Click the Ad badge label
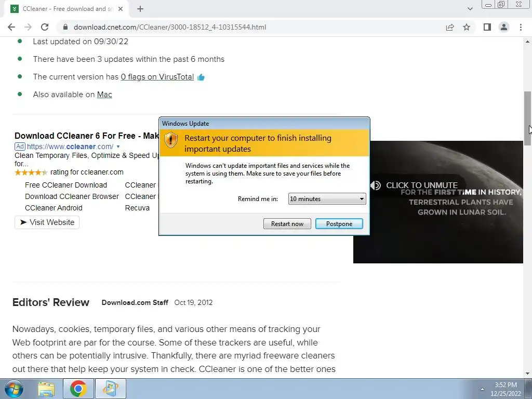 20,147
